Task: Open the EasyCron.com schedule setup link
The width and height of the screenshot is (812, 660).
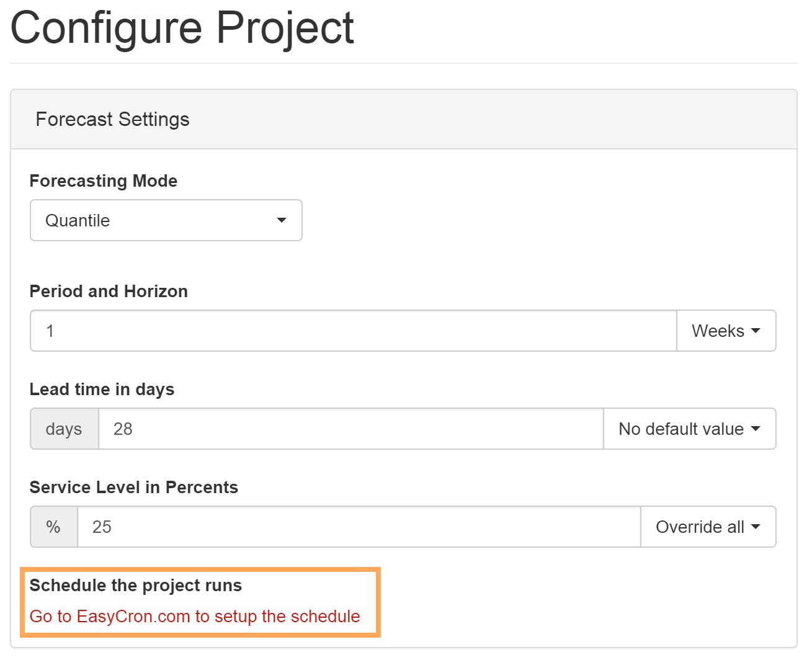Action: point(195,616)
